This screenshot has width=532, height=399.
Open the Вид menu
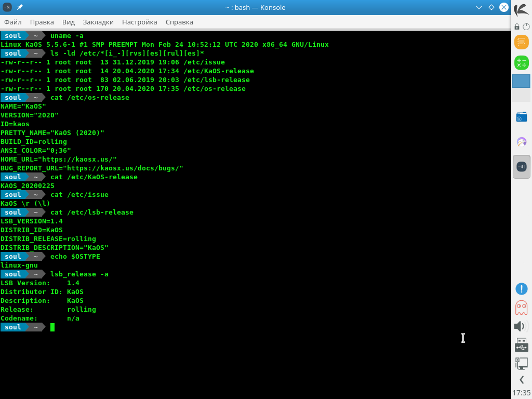[x=69, y=22]
